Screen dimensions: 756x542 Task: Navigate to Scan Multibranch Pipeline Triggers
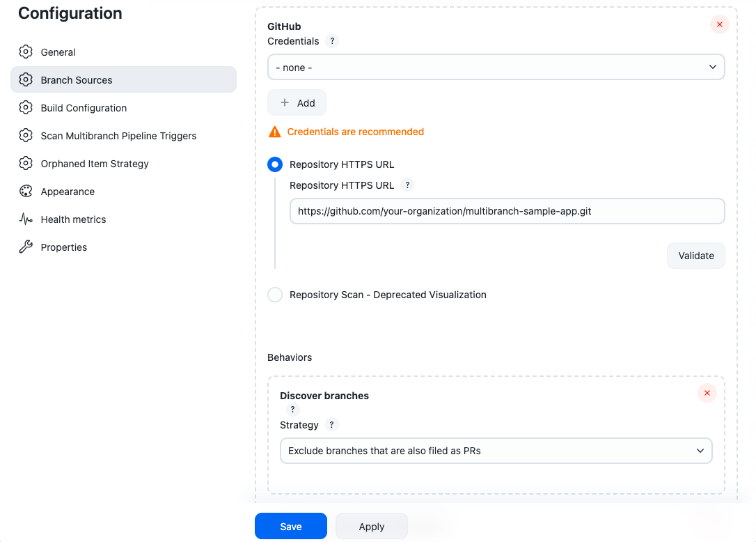[118, 136]
